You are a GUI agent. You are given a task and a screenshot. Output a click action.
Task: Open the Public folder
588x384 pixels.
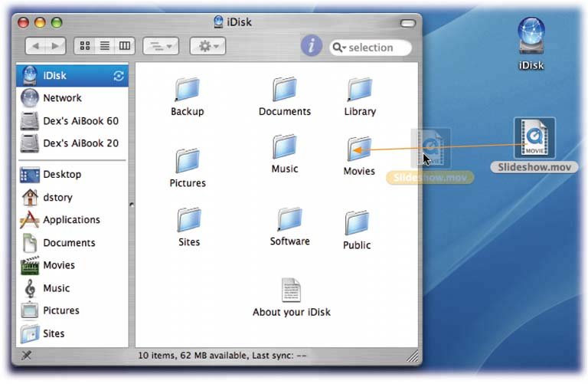[357, 224]
